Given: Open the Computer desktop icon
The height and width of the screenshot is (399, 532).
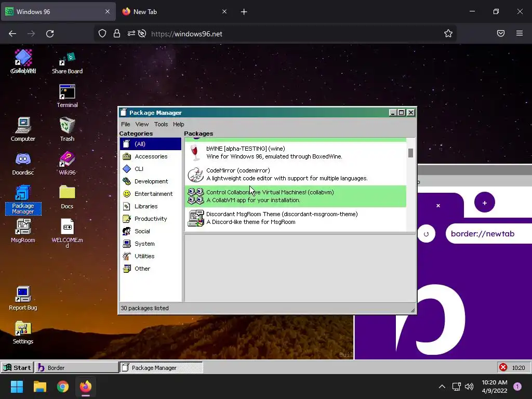Looking at the screenshot, I should [23, 129].
